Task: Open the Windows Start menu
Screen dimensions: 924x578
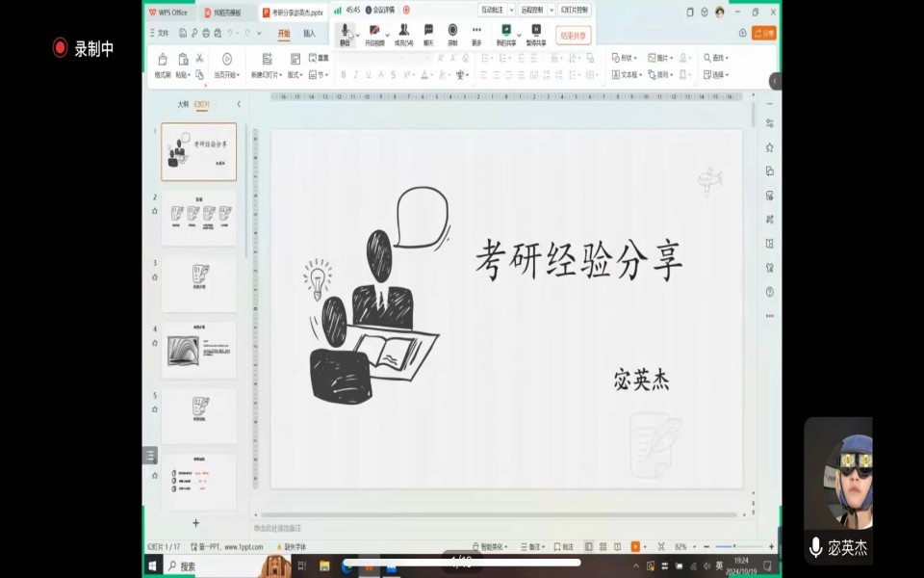Action: [153, 565]
